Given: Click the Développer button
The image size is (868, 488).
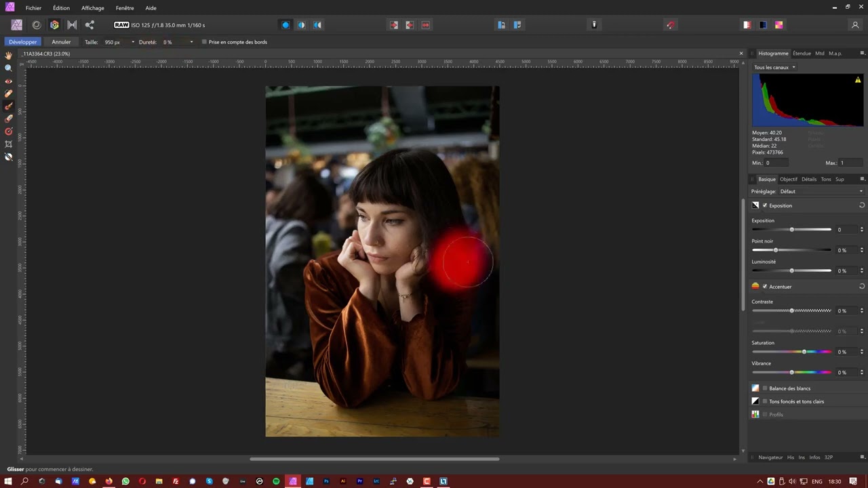Looking at the screenshot, I should pos(23,42).
